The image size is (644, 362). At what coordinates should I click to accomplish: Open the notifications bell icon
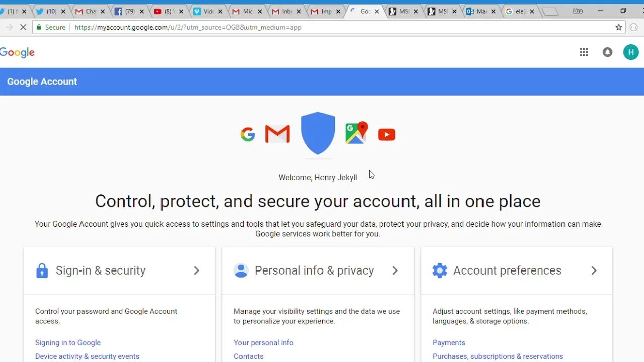(x=608, y=52)
